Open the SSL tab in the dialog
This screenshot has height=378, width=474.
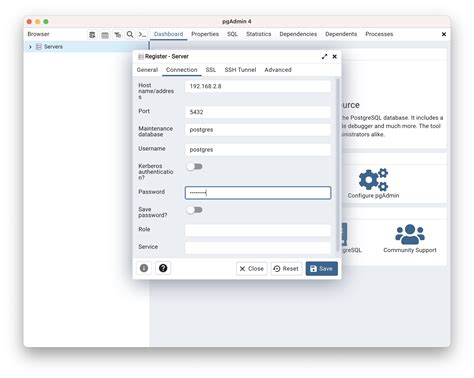click(211, 70)
